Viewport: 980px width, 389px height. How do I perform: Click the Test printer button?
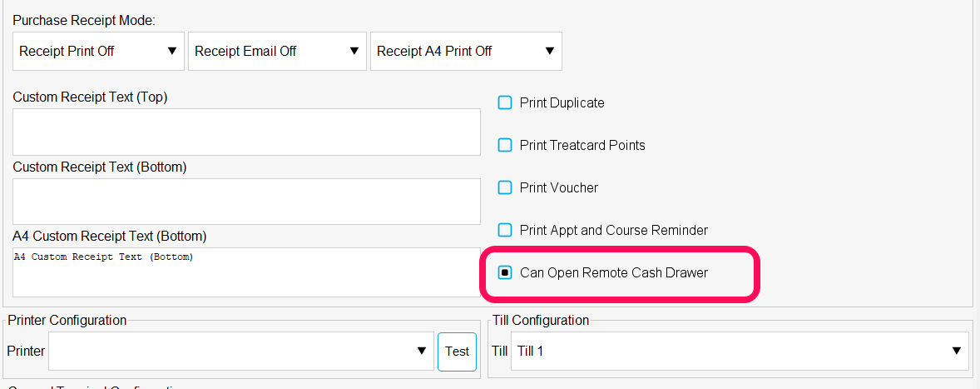click(x=457, y=352)
